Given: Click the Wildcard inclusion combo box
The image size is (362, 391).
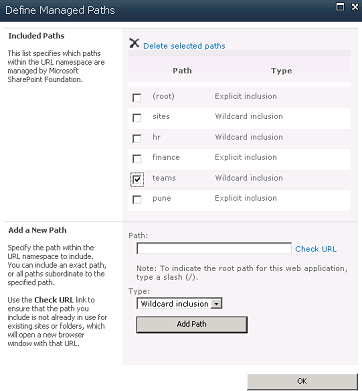Looking at the screenshot, I should click(179, 304).
